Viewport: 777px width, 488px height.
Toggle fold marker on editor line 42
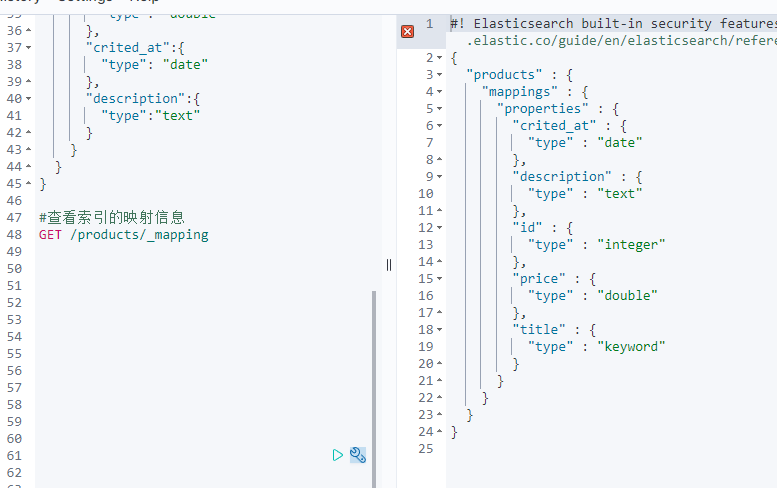[x=29, y=132]
